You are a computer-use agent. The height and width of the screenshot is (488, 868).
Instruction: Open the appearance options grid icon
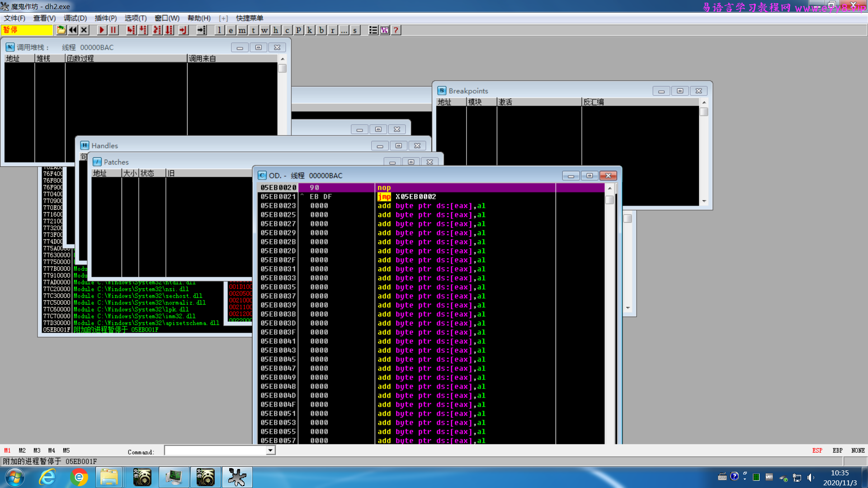(385, 30)
